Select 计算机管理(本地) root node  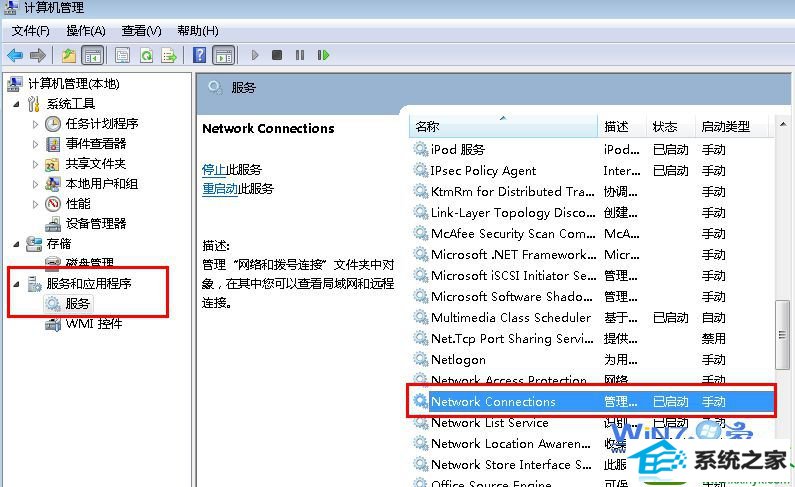(x=74, y=84)
